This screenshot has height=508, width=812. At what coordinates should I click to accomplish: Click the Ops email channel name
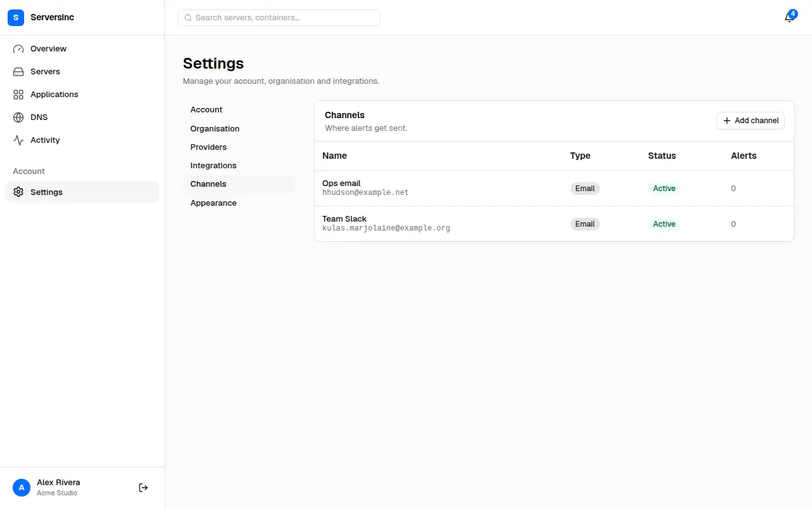[341, 184]
